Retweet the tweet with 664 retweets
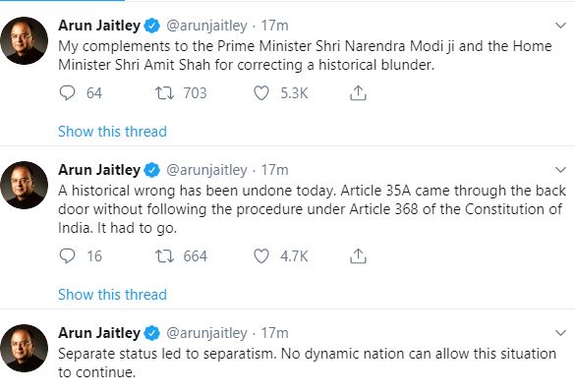Screen dimensions: 575x392 [164, 256]
